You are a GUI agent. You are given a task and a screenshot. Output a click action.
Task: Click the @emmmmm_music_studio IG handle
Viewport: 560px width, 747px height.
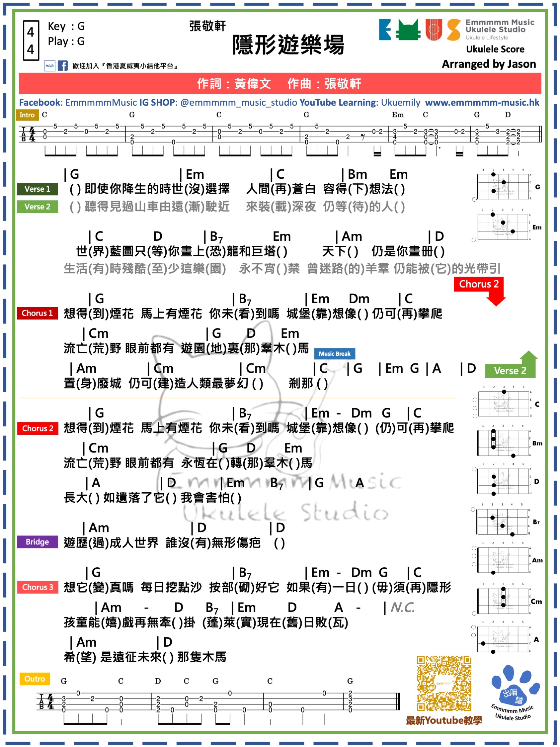tap(239, 103)
